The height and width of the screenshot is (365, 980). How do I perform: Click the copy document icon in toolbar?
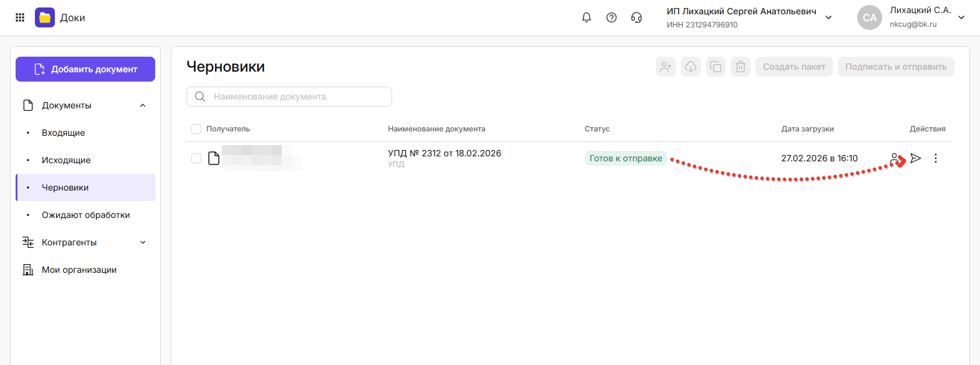point(715,67)
